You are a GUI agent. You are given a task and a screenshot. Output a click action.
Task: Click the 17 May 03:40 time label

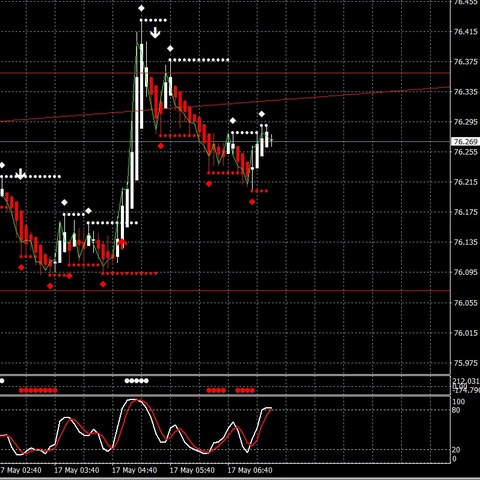(x=77, y=470)
